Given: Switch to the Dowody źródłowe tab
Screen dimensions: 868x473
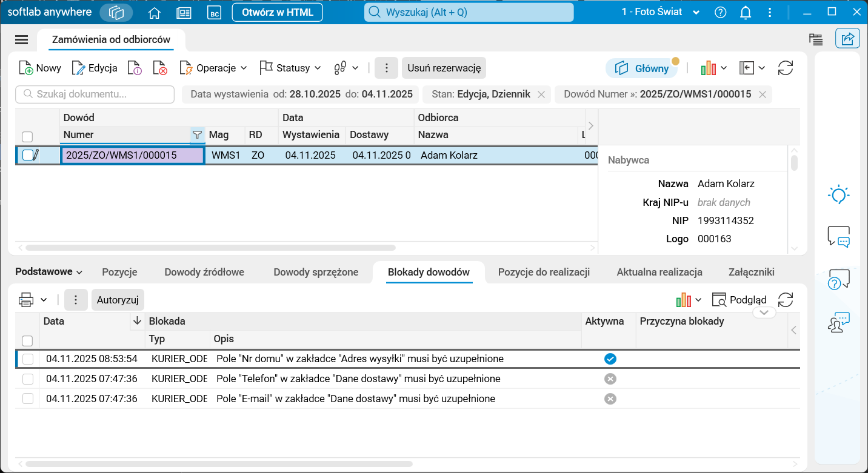Looking at the screenshot, I should tap(204, 272).
